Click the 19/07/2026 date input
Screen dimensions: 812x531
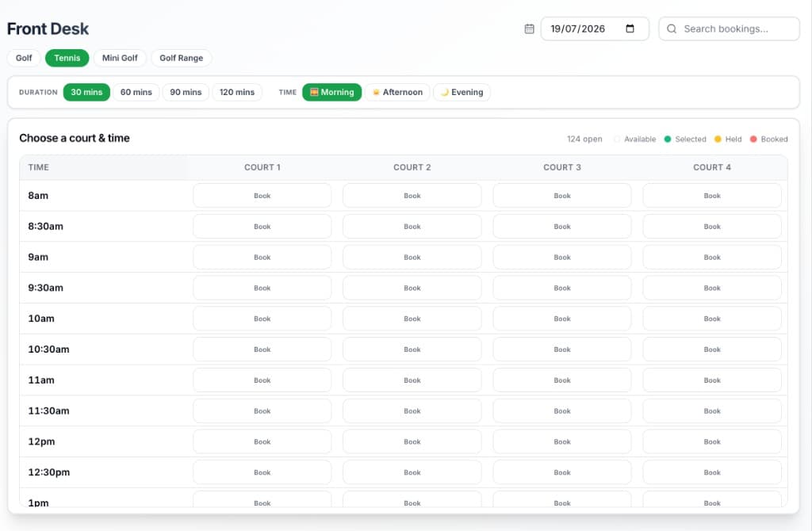click(x=595, y=29)
